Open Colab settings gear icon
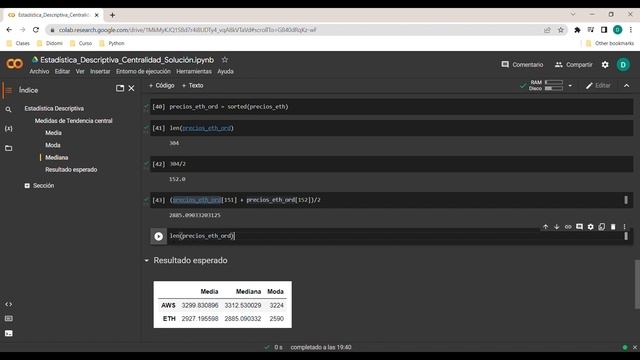 click(605, 64)
